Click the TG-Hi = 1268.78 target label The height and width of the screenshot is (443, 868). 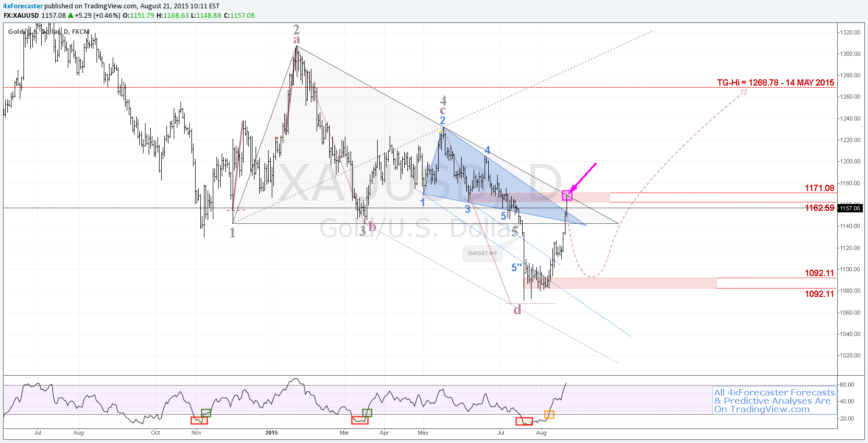point(775,82)
